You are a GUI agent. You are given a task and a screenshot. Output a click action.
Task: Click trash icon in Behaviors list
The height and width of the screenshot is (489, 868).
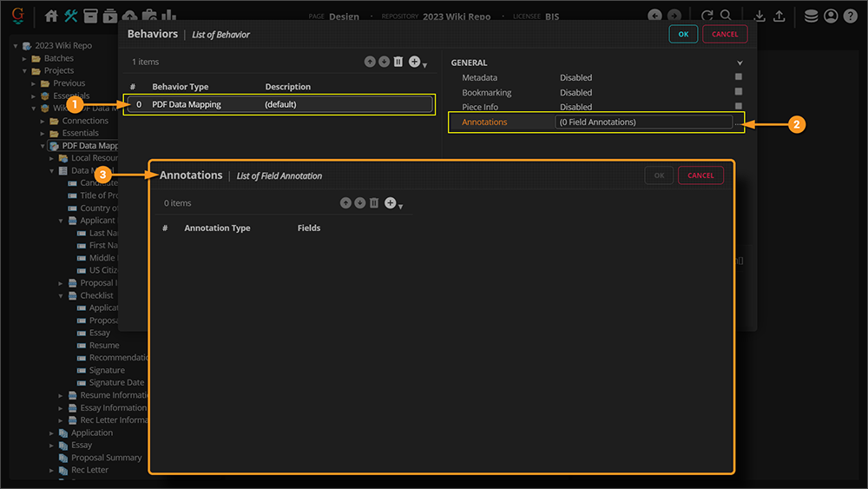coord(398,62)
